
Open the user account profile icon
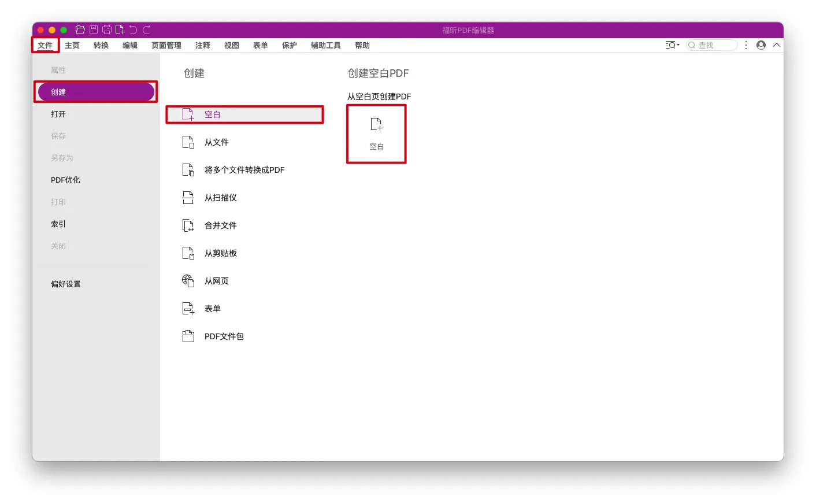click(x=761, y=45)
